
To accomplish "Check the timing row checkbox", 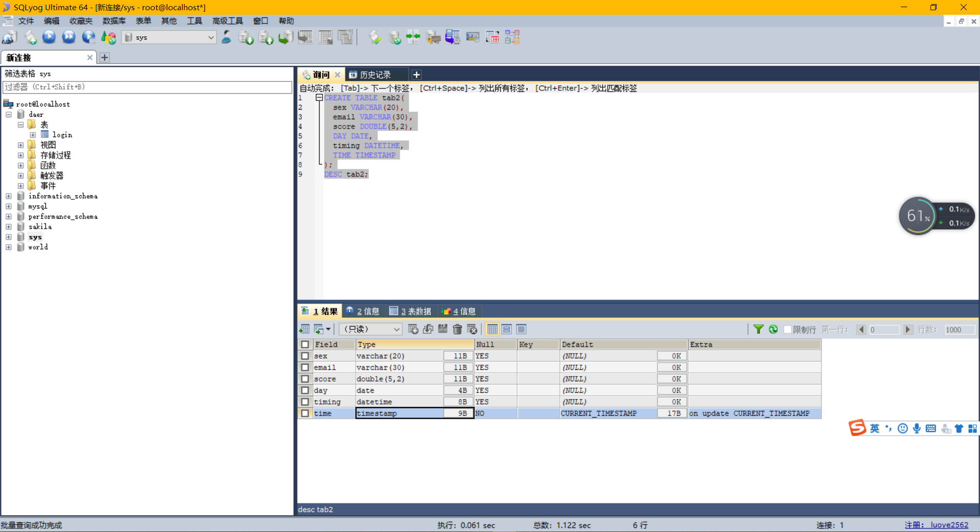I will pos(305,402).
